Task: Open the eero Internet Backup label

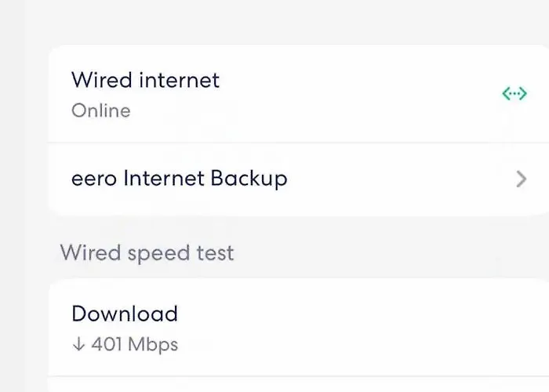Action: [x=179, y=179]
